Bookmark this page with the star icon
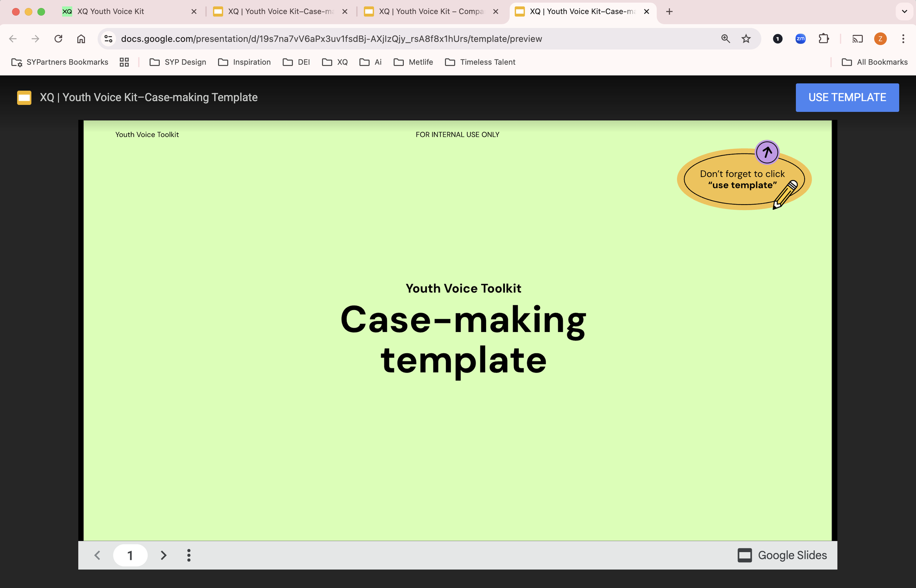Screen dimensions: 916x588 tap(746, 38)
